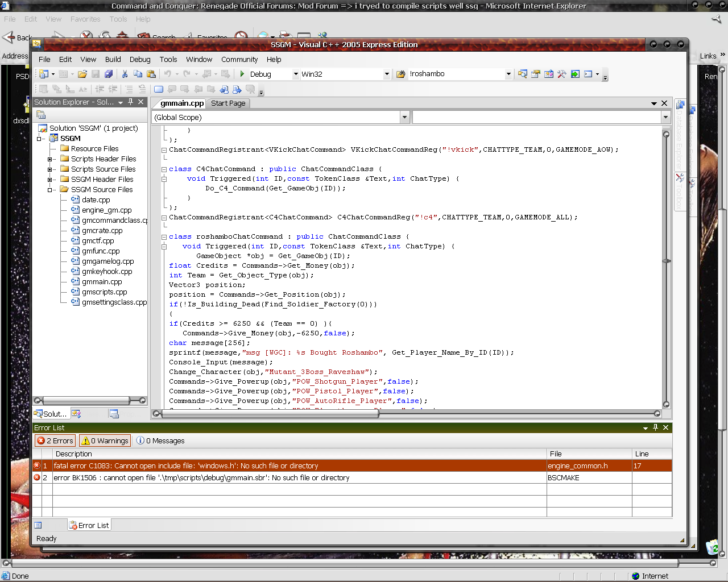Click the code editor horizontal scrollbar
Viewport: 728px width, 582px height.
[x=270, y=414]
